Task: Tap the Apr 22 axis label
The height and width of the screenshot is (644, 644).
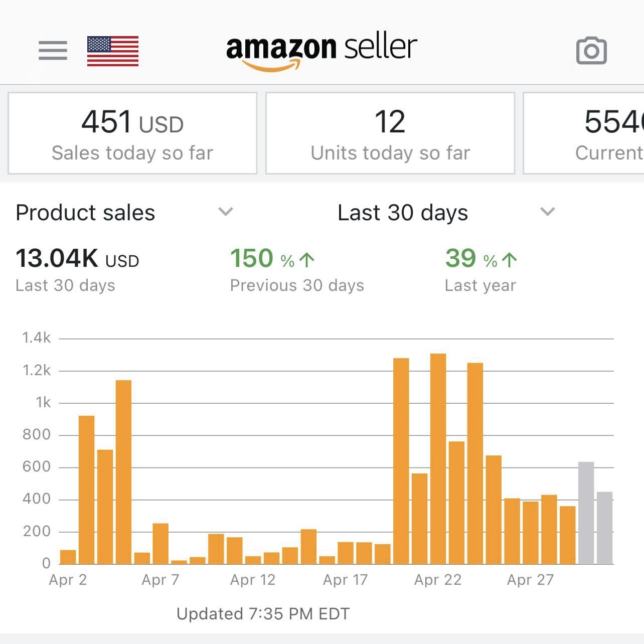Action: tap(437, 580)
